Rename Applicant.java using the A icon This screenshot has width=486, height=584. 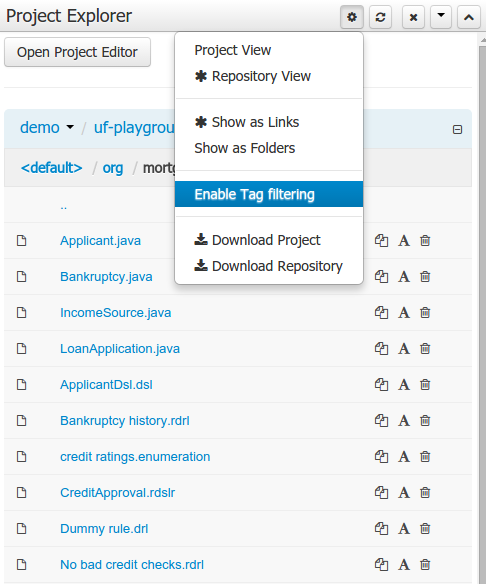click(x=404, y=241)
